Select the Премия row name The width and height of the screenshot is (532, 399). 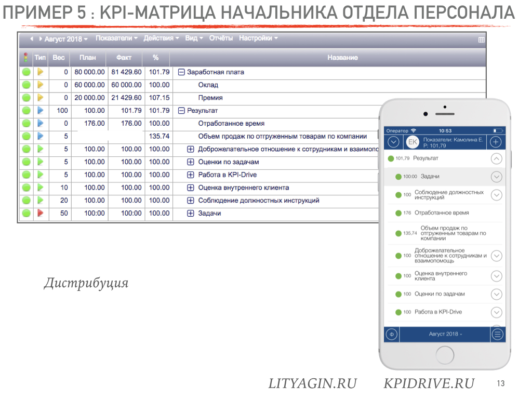point(210,98)
